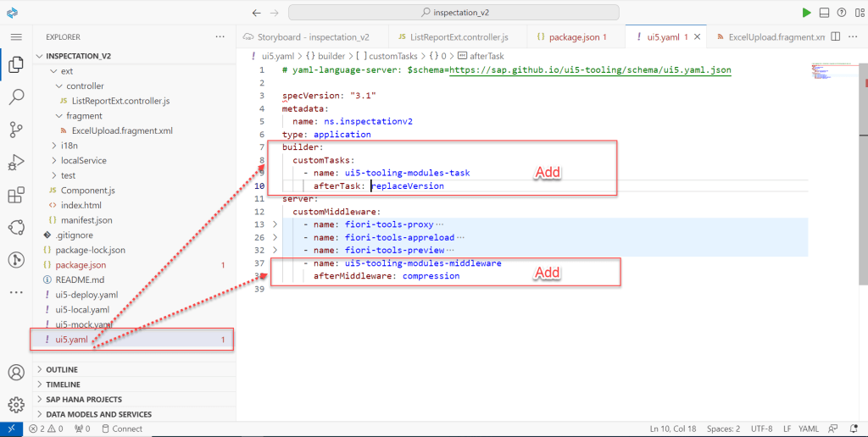Open the Source Control view icon
868x437 pixels.
[15, 130]
